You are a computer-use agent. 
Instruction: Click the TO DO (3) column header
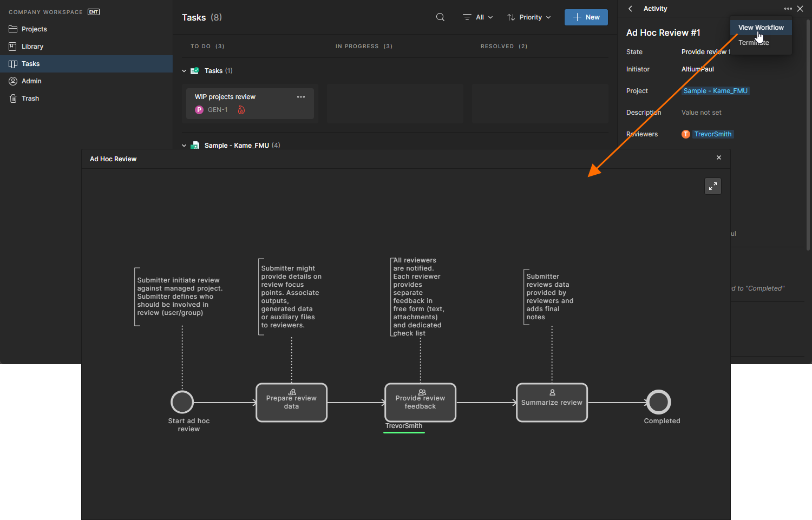[x=207, y=47]
